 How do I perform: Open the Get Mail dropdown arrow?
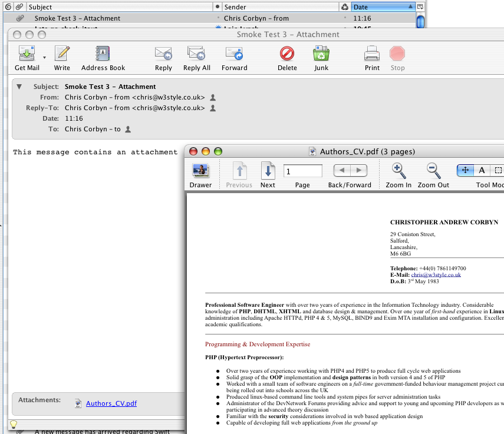tap(44, 58)
